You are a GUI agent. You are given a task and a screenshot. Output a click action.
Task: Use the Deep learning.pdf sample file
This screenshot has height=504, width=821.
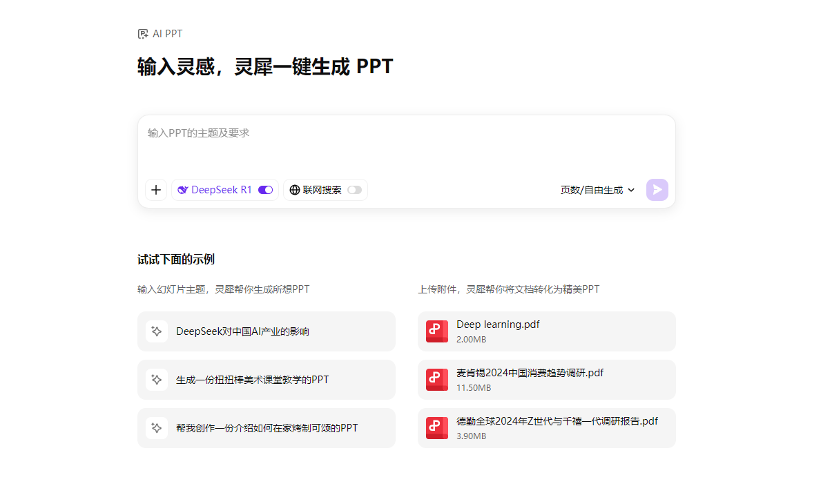(547, 331)
